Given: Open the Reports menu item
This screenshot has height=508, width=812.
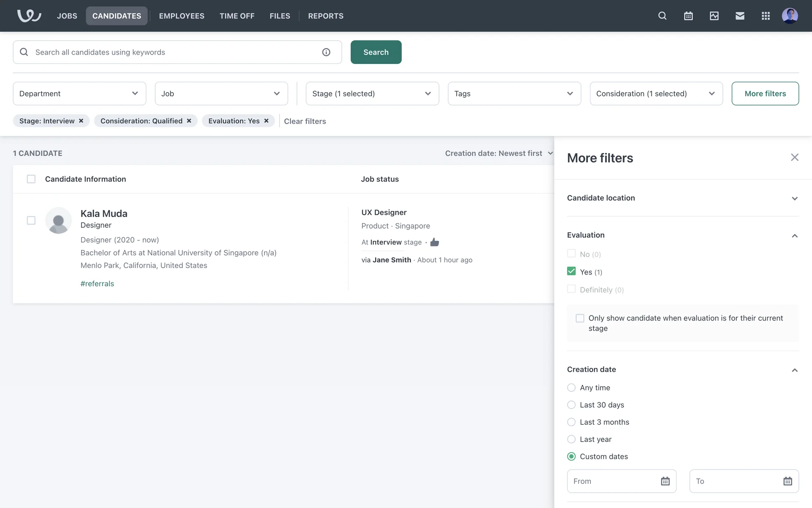Looking at the screenshot, I should click(325, 16).
